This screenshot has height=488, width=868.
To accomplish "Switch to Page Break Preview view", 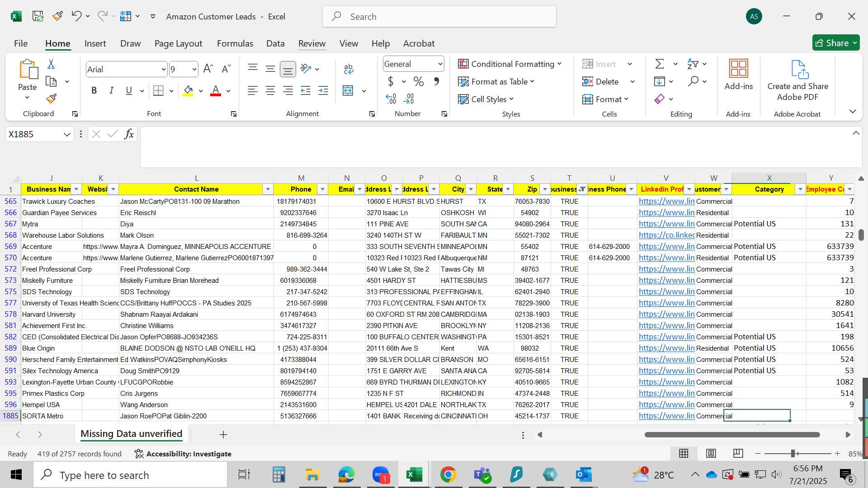I will (738, 453).
